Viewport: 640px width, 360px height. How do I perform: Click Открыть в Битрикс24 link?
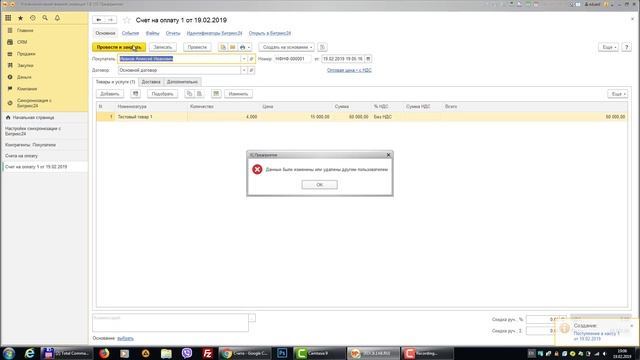(270, 33)
